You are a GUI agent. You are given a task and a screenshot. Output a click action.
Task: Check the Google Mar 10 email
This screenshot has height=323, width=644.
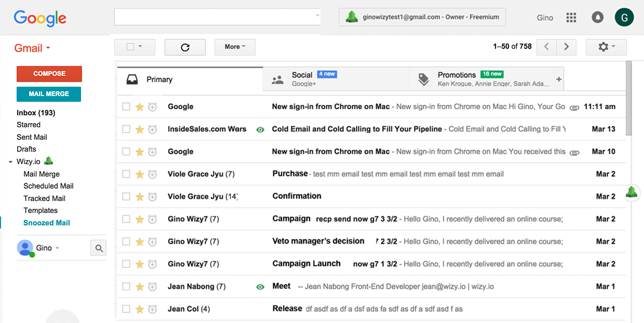tap(126, 152)
